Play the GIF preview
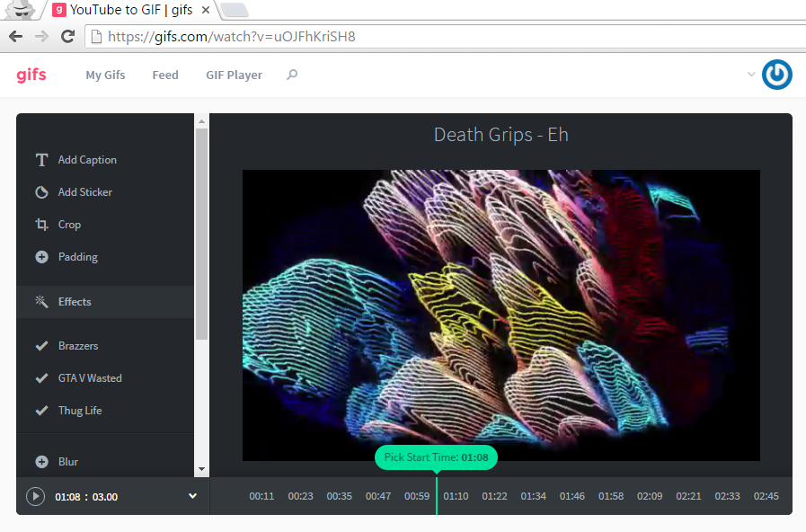 pos(35,497)
